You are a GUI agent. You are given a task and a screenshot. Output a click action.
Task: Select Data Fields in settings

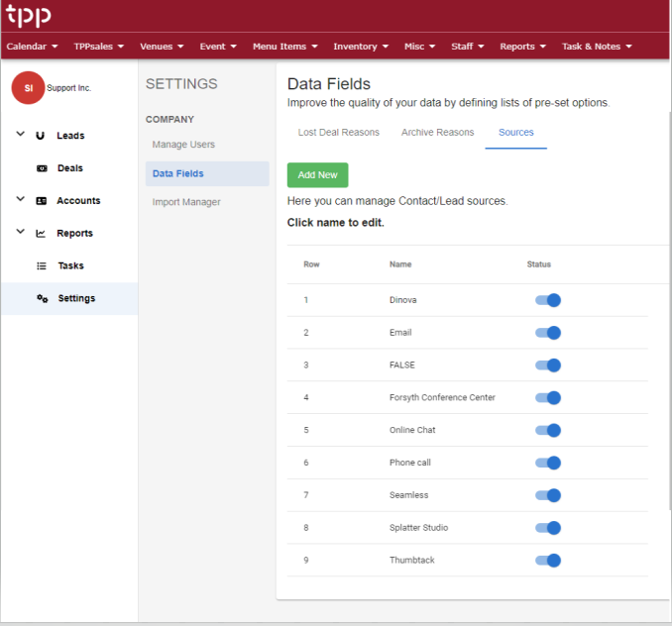[x=207, y=174]
